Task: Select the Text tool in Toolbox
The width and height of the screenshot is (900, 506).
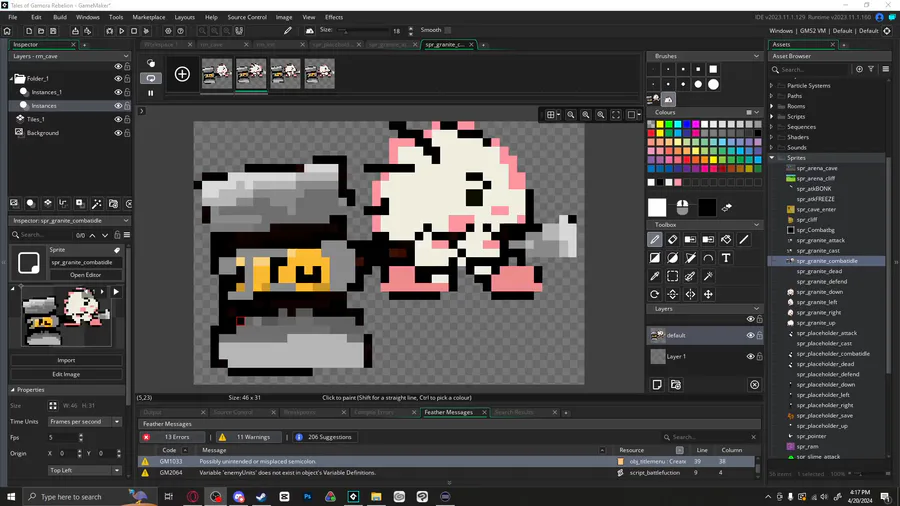Action: coord(726,258)
